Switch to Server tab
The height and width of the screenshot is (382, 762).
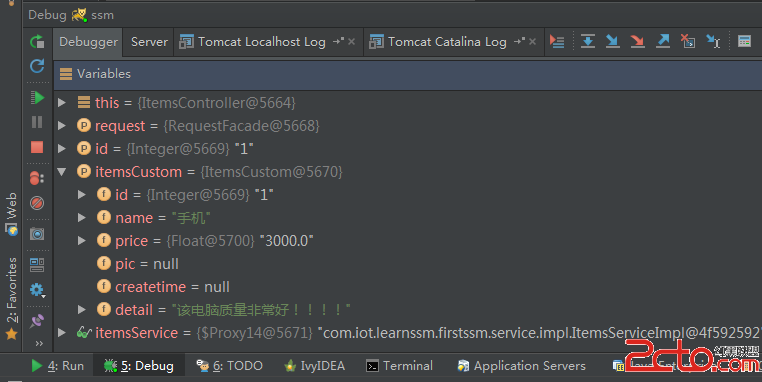149,42
